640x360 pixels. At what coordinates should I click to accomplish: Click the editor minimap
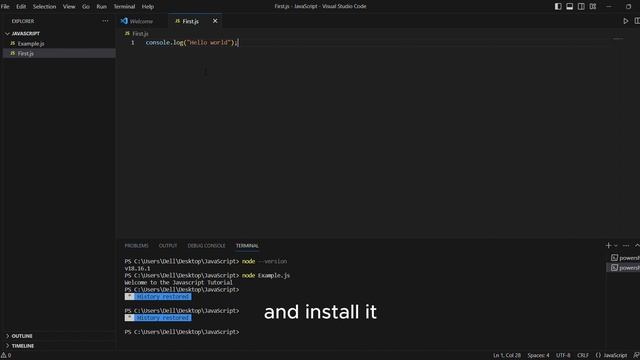[x=618, y=39]
